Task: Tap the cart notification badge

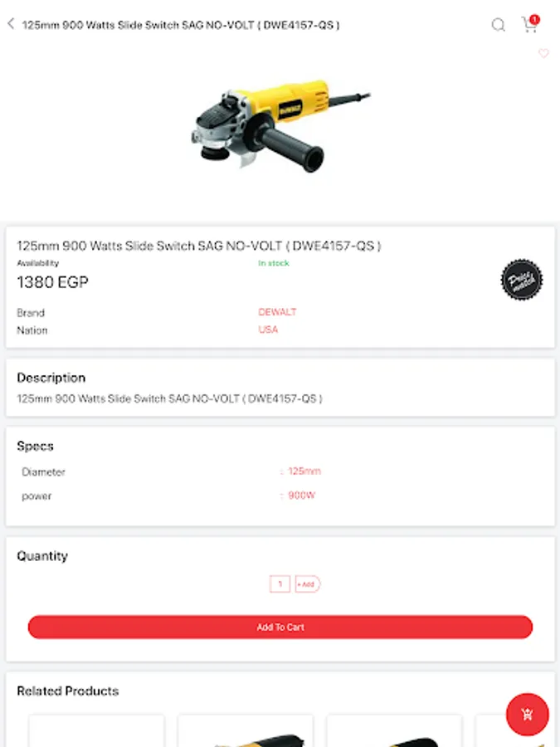Action: (x=534, y=19)
